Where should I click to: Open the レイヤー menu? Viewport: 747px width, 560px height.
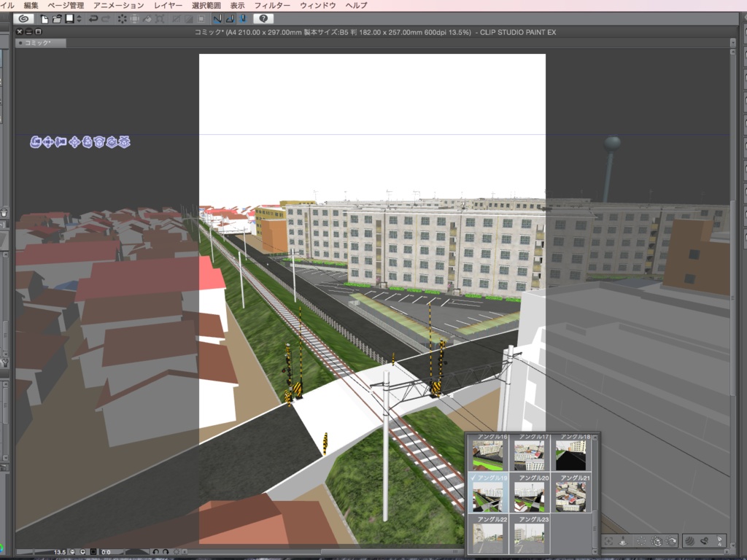pos(168,4)
